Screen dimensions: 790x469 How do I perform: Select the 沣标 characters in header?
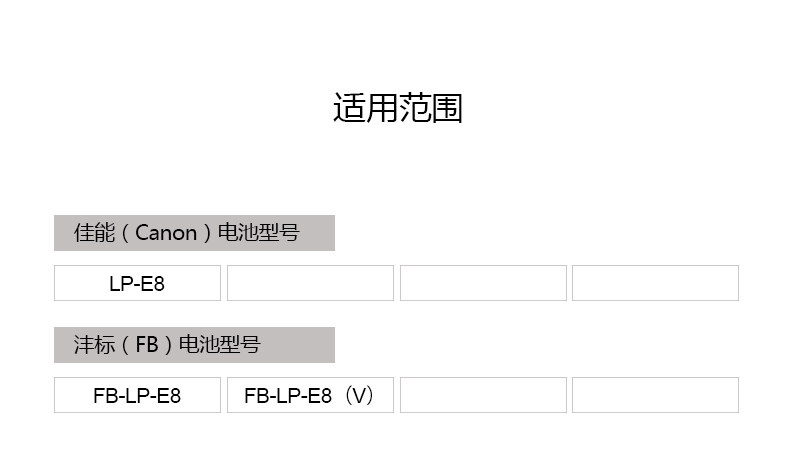coord(91,345)
